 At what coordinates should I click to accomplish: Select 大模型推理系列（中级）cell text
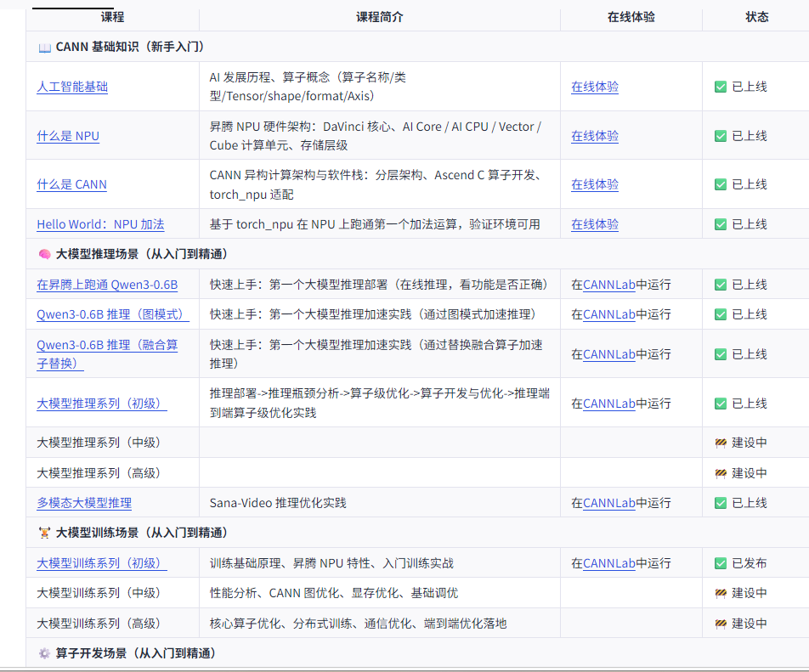pos(99,443)
